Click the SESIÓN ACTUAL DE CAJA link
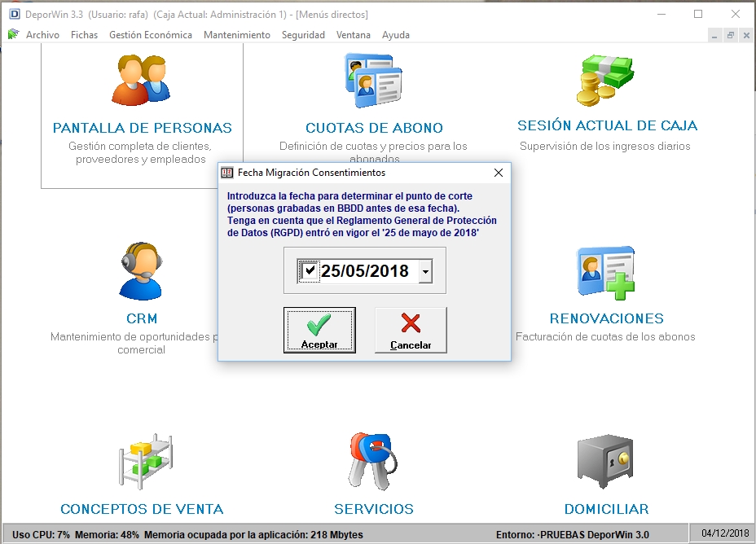The height and width of the screenshot is (544, 756). (608, 125)
